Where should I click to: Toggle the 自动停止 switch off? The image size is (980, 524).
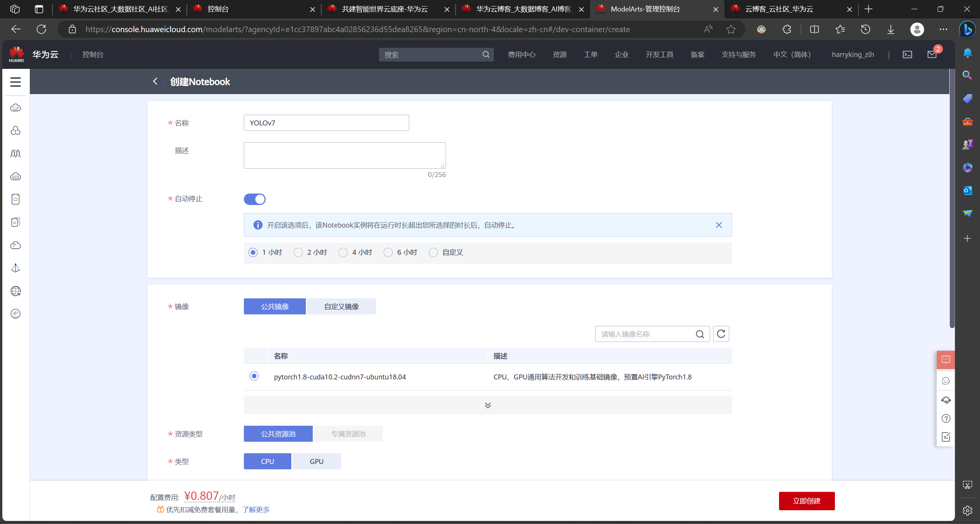[255, 199]
